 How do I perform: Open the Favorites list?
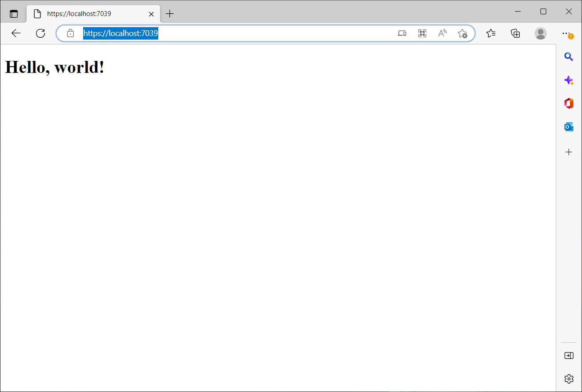pyautogui.click(x=491, y=33)
